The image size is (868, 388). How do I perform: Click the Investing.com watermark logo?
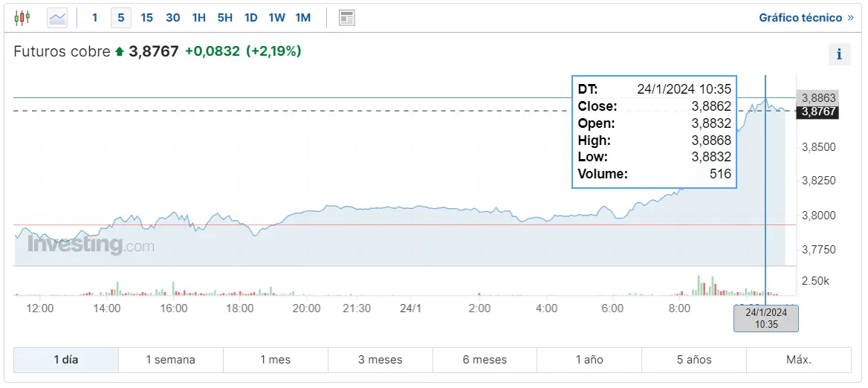coord(91,245)
